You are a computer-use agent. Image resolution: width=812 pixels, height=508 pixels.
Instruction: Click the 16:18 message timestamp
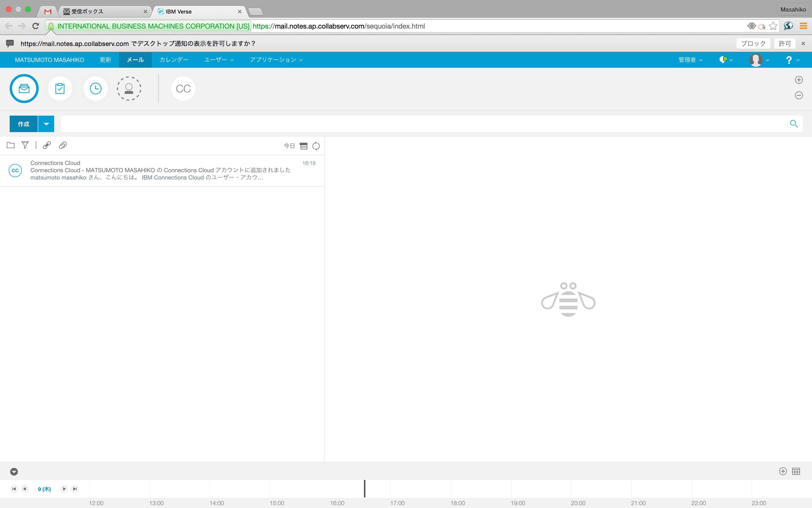coord(309,163)
